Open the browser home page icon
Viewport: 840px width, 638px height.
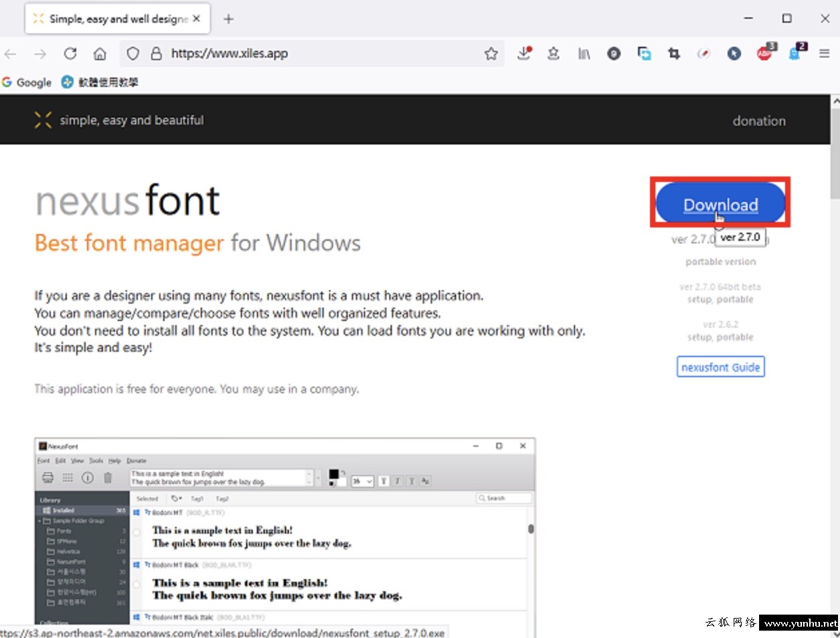100,54
